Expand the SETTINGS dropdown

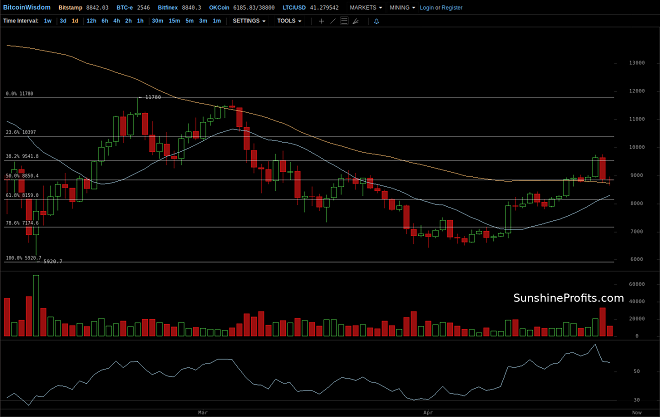tap(249, 21)
